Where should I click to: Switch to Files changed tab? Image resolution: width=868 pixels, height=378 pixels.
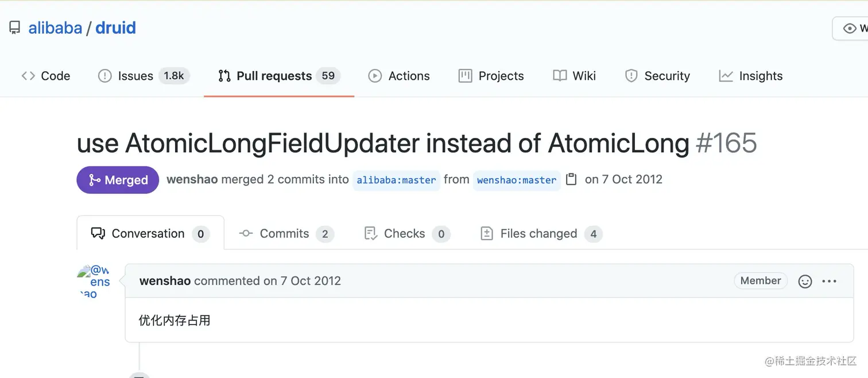coord(541,234)
